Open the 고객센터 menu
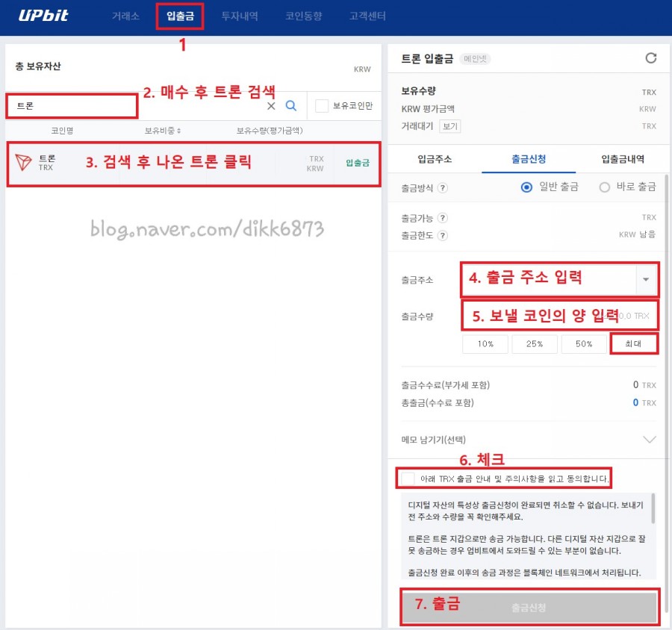This screenshot has width=672, height=630. coord(367,16)
